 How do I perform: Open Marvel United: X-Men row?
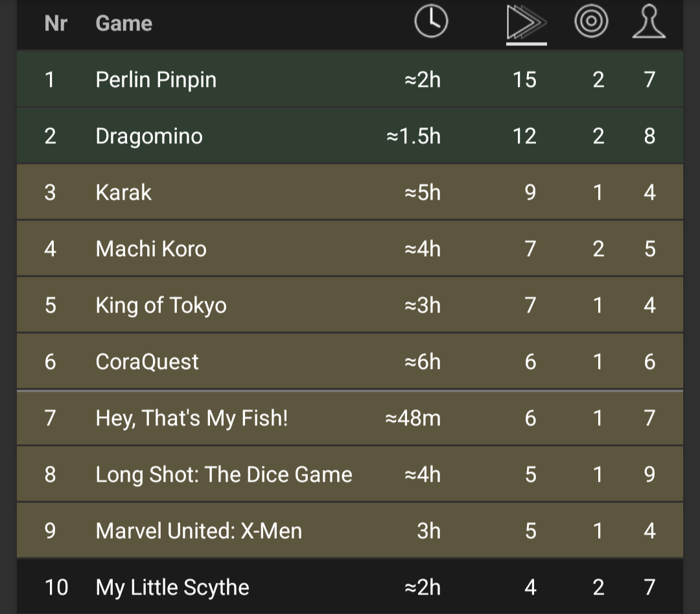click(350, 530)
